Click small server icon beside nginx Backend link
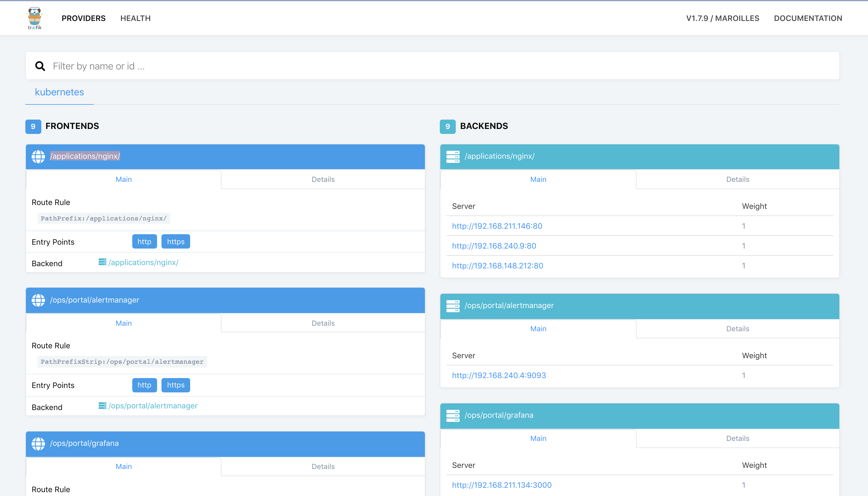This screenshot has width=868, height=496. 102,262
